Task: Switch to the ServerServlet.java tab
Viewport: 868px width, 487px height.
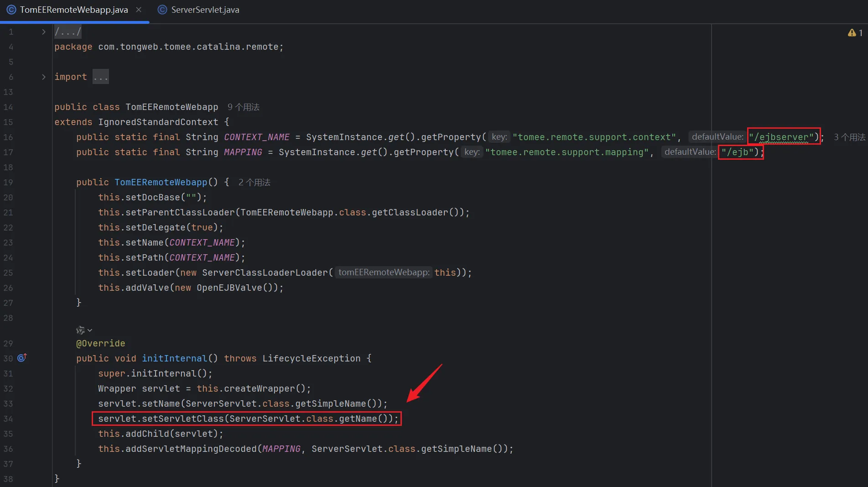Action: click(x=205, y=10)
